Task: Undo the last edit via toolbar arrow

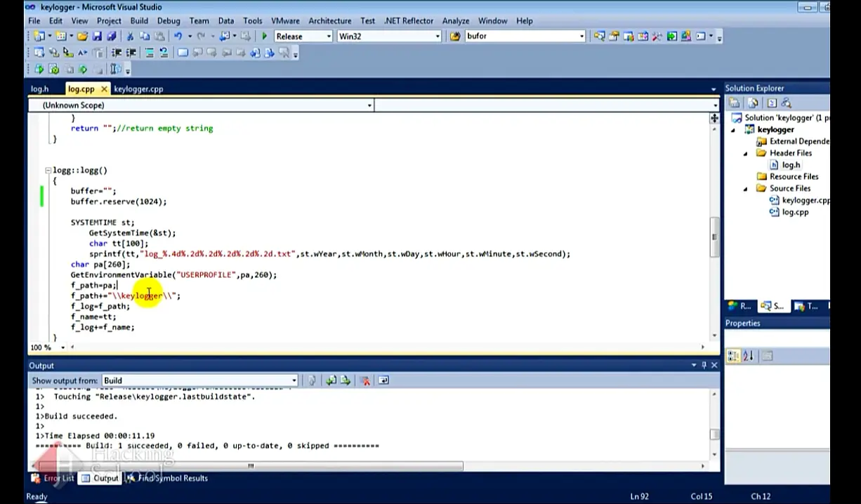Action: point(178,37)
